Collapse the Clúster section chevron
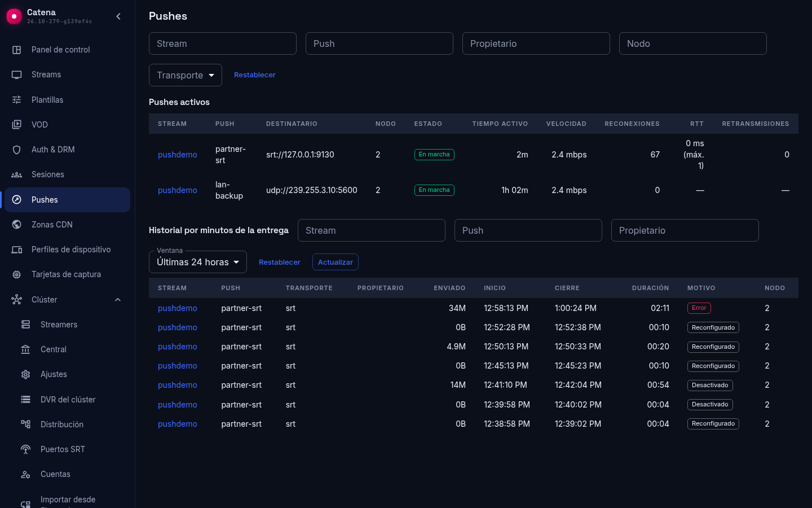The image size is (812, 508). 118,300
